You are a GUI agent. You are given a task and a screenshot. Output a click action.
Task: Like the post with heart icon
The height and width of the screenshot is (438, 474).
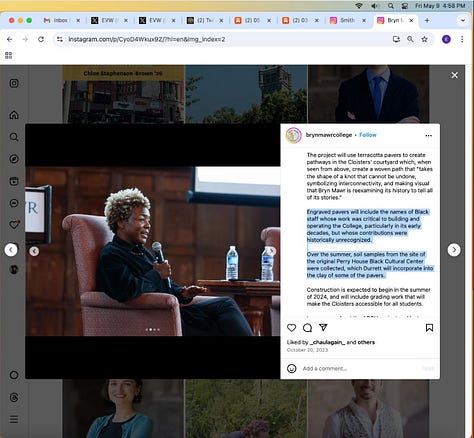click(x=292, y=328)
